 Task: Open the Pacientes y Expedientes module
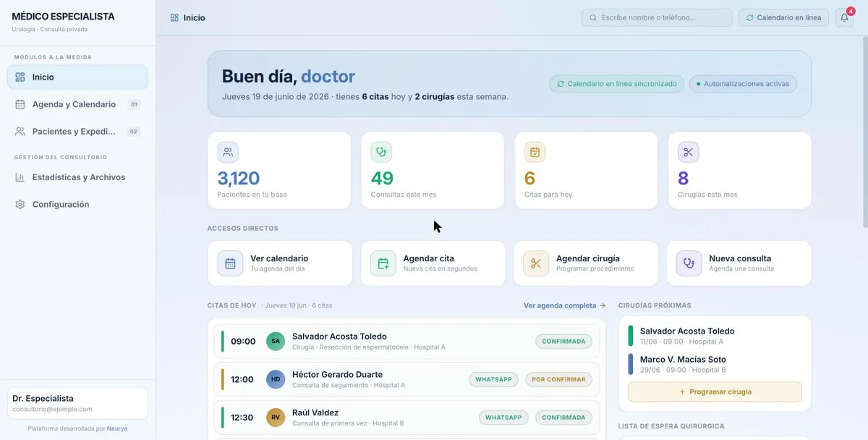[77, 132]
